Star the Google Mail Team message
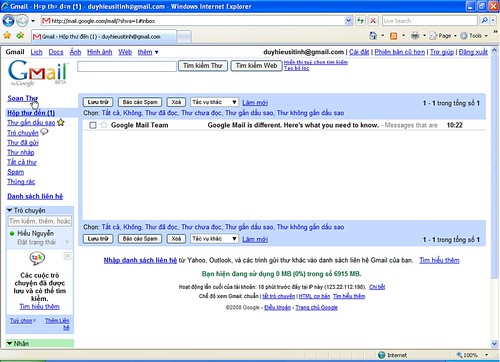Viewport: 500px width, 362px height. (x=104, y=125)
